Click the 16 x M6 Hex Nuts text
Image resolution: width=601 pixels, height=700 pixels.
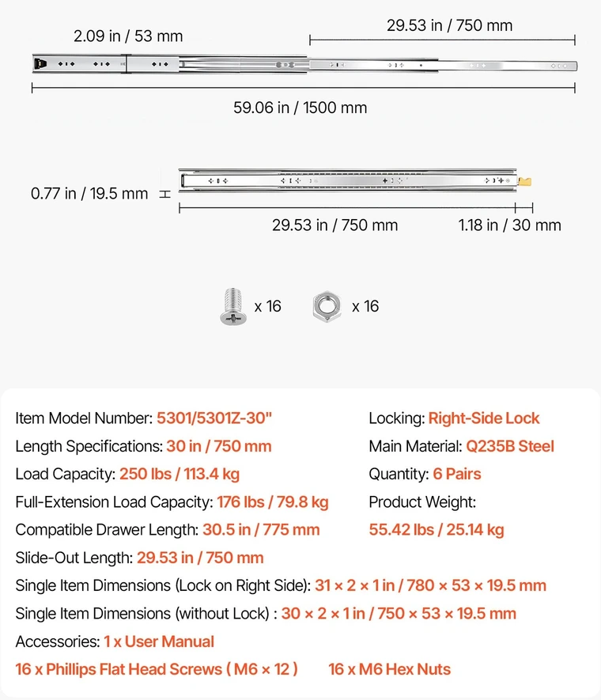tap(389, 669)
